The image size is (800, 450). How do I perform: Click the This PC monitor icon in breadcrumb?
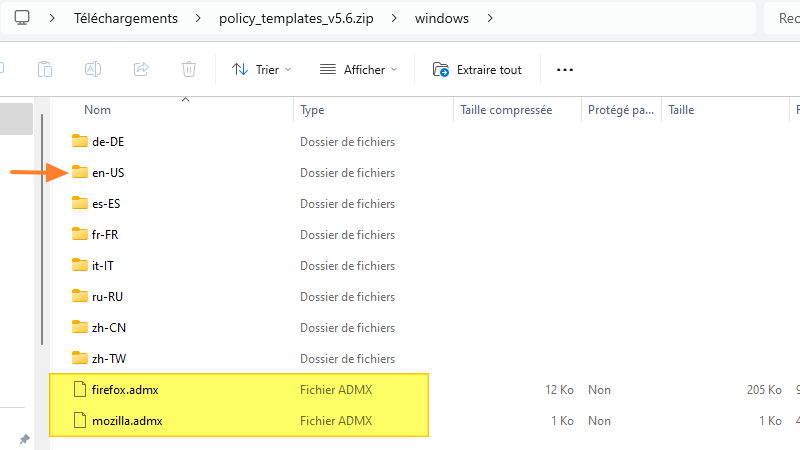[x=22, y=18]
